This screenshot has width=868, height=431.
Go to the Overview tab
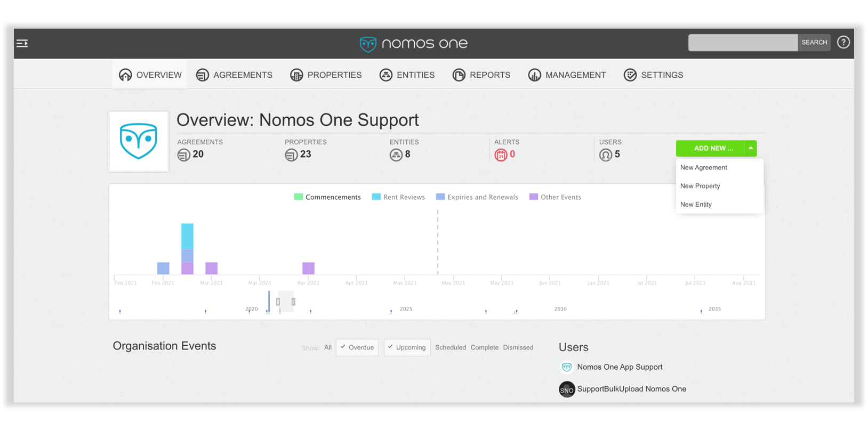coord(150,75)
